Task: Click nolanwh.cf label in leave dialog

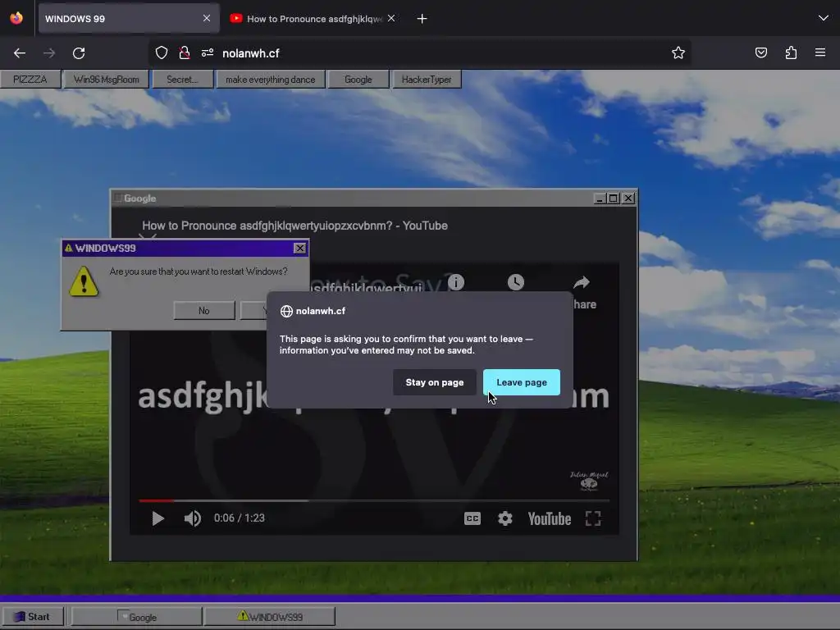Action: coord(321,311)
